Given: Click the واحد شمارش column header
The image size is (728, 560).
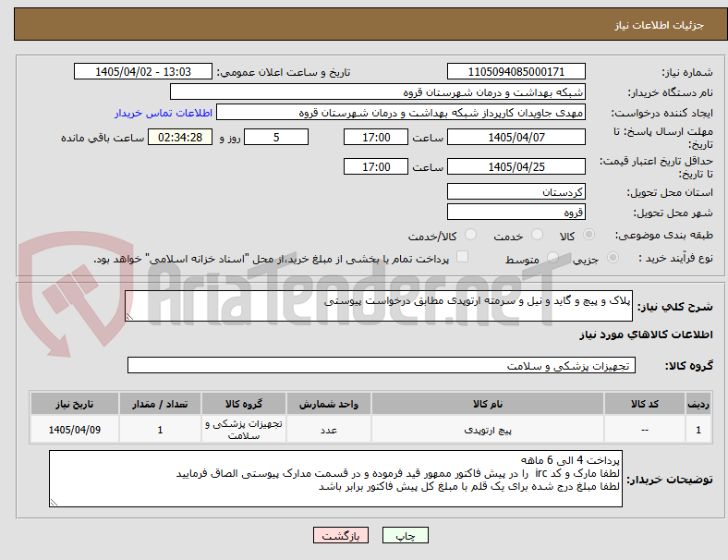Looking at the screenshot, I should click(x=329, y=404).
